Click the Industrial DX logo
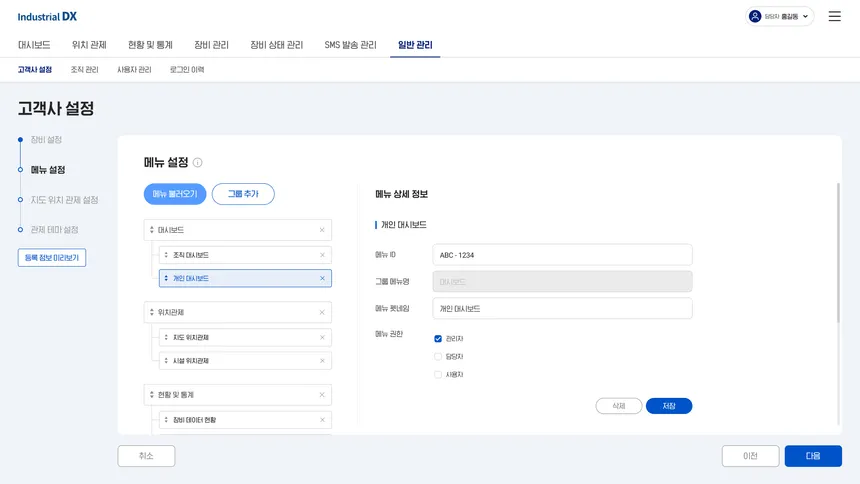This screenshot has width=860, height=484. click(x=47, y=16)
